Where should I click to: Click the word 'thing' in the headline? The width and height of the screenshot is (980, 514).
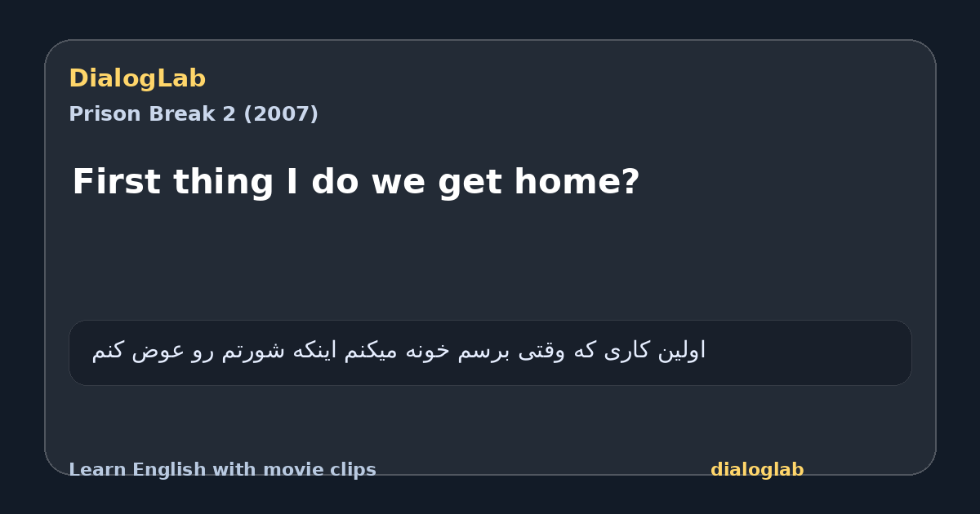(221, 182)
